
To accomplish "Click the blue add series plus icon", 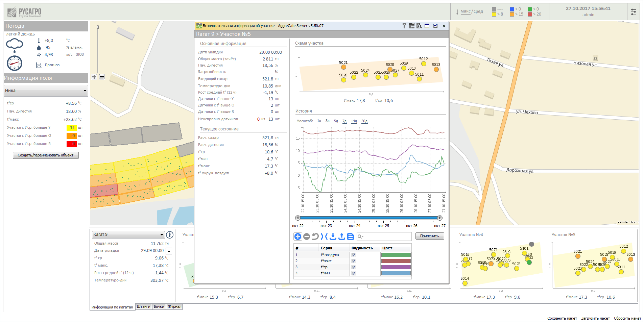I will pos(298,237).
